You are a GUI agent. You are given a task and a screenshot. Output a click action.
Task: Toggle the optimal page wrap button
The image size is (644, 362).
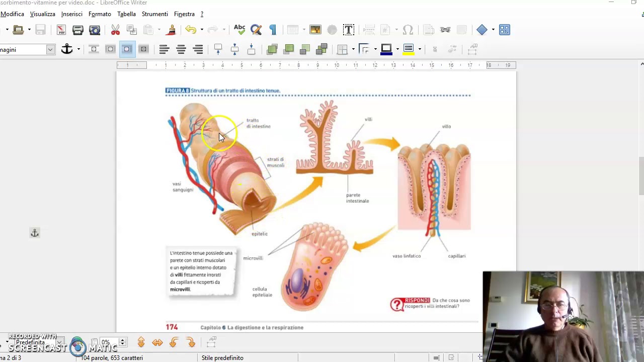pos(127,49)
